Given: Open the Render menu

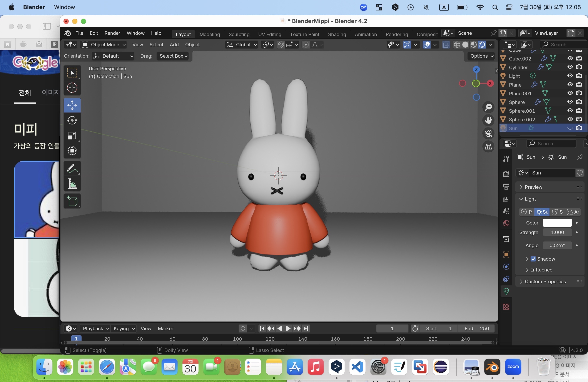Looking at the screenshot, I should pyautogui.click(x=112, y=33).
